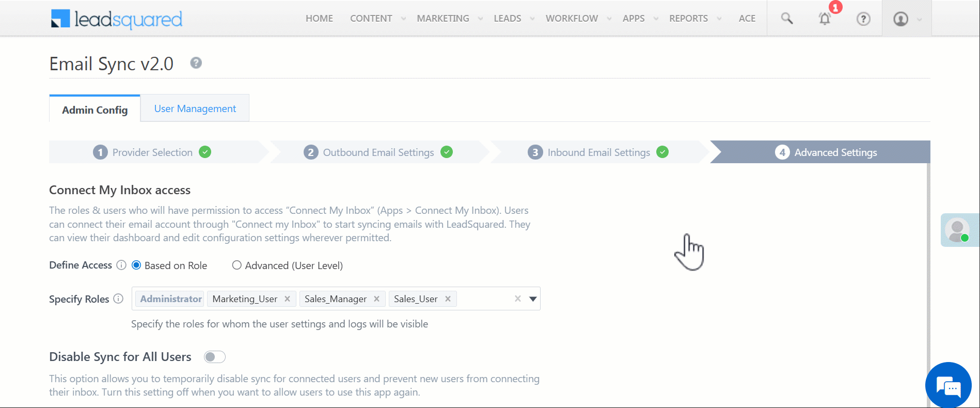This screenshot has height=408, width=980.
Task: Click the info icon next to Specify Roles
Action: coord(118,299)
